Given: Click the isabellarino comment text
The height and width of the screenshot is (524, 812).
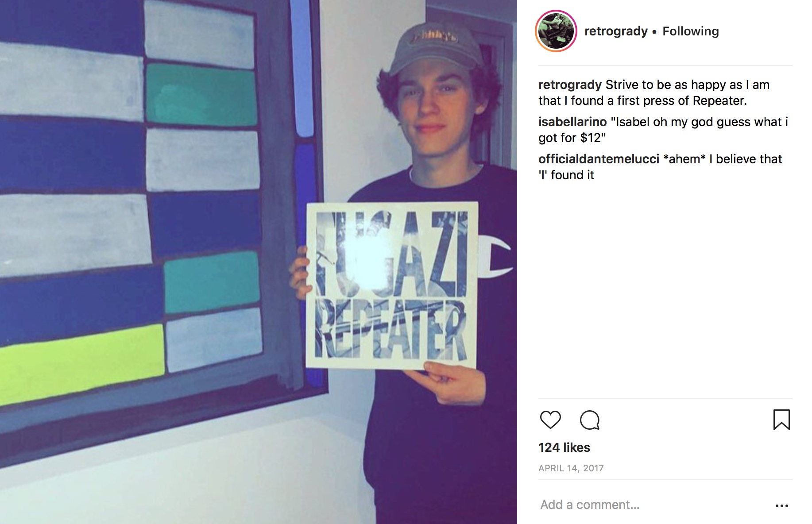Looking at the screenshot, I should point(663,130).
